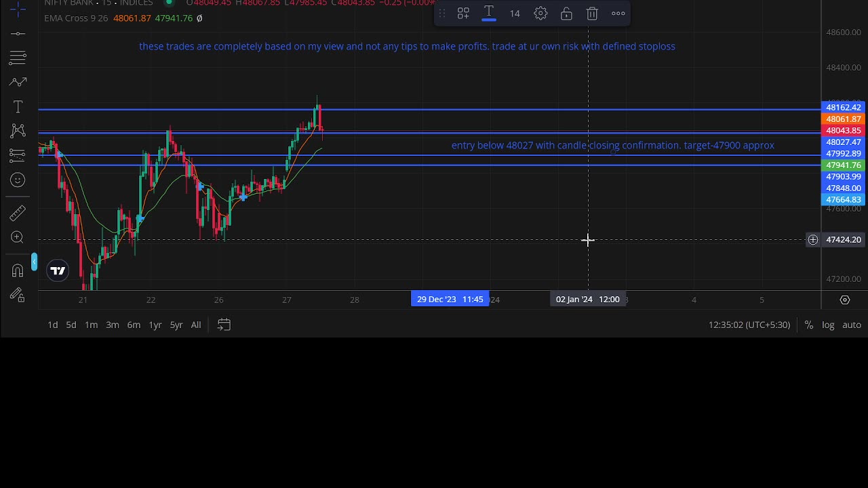The image size is (868, 488).
Task: Open the prediction and measurement tools
Action: point(18,155)
